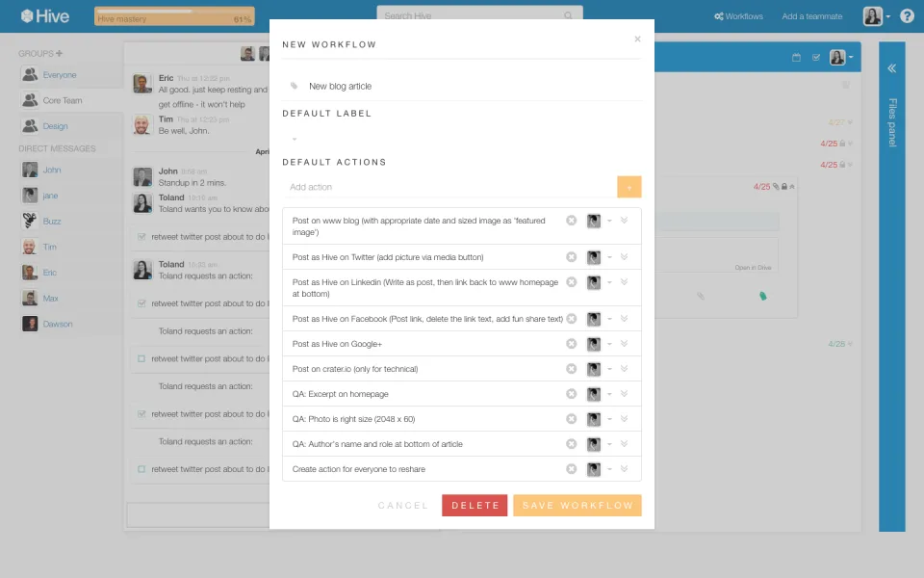Click the Hive mastery progress bar
This screenshot has width=924, height=578.
coord(174,16)
